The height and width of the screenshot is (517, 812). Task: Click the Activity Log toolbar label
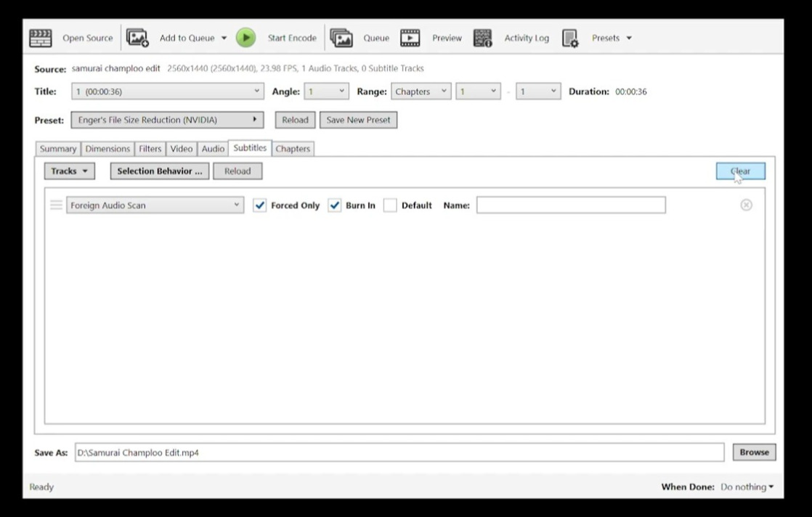pos(527,38)
